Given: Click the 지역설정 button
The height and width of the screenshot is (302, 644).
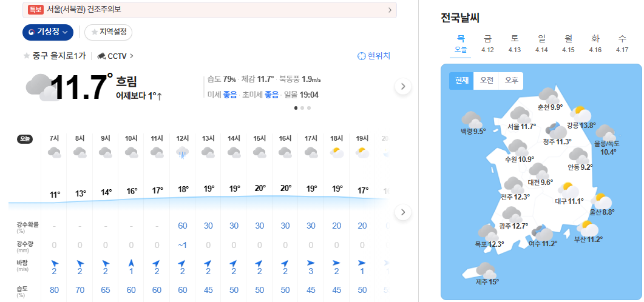Looking at the screenshot, I should tap(109, 32).
